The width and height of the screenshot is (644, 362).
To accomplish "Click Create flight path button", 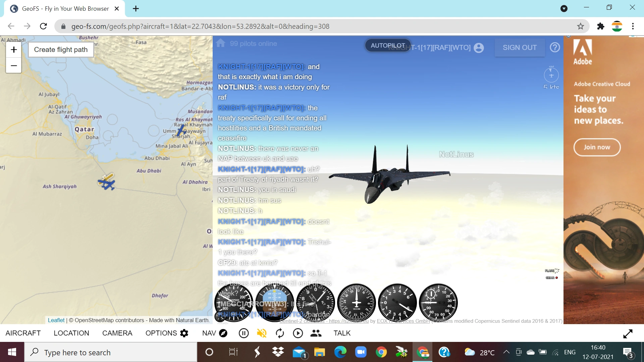I will [61, 50].
